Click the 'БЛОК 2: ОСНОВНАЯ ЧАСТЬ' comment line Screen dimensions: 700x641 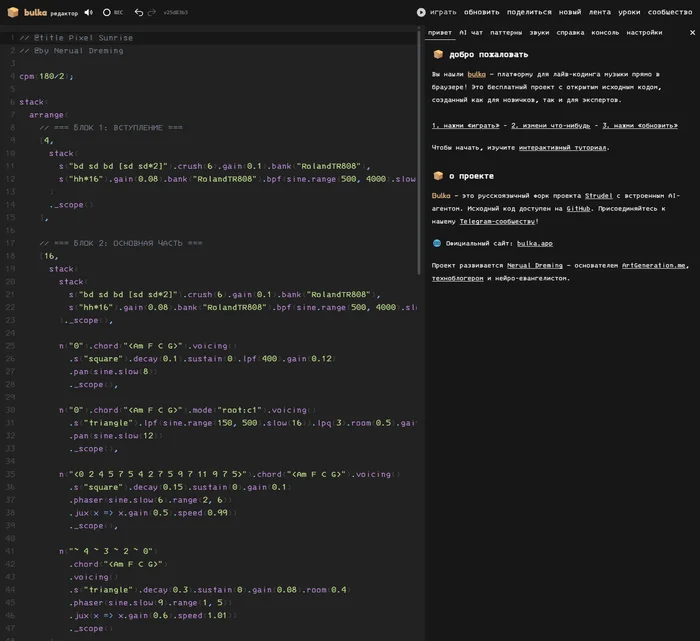[x=121, y=243]
